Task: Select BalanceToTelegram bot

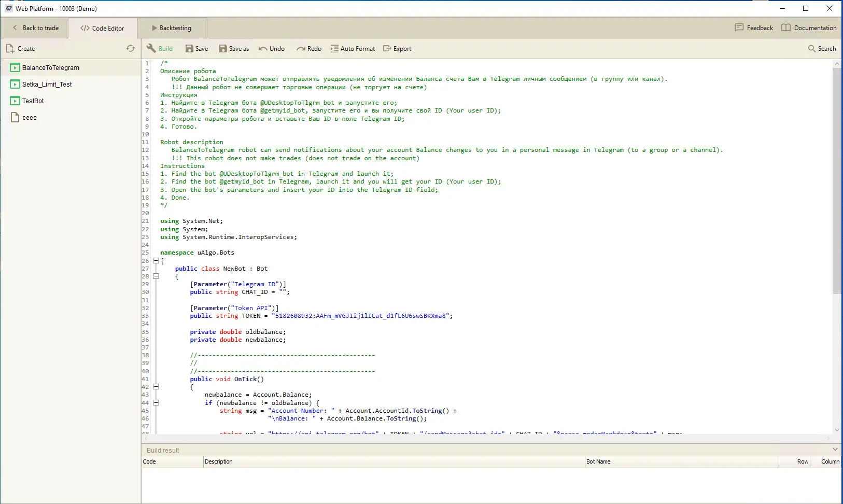Action: (71, 67)
